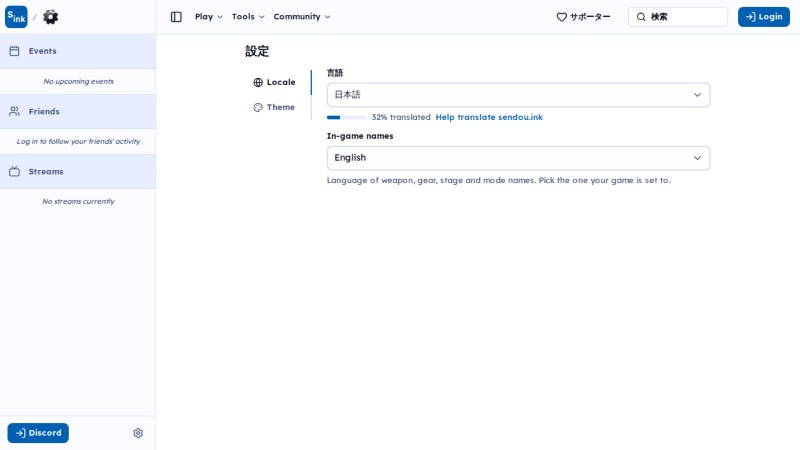Click the translation progress bar
The height and width of the screenshot is (450, 800).
pos(346,117)
